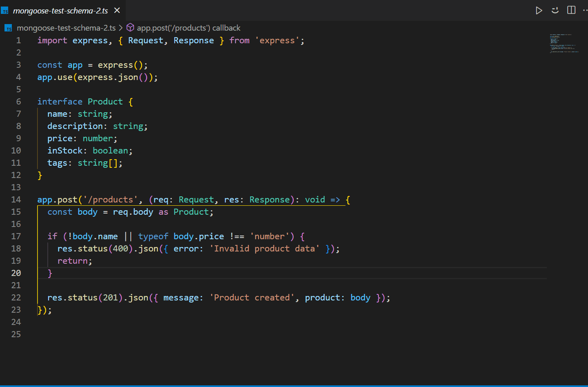Click 'Product created' string on line 22
Viewport: 588px width, 387px height.
252,298
